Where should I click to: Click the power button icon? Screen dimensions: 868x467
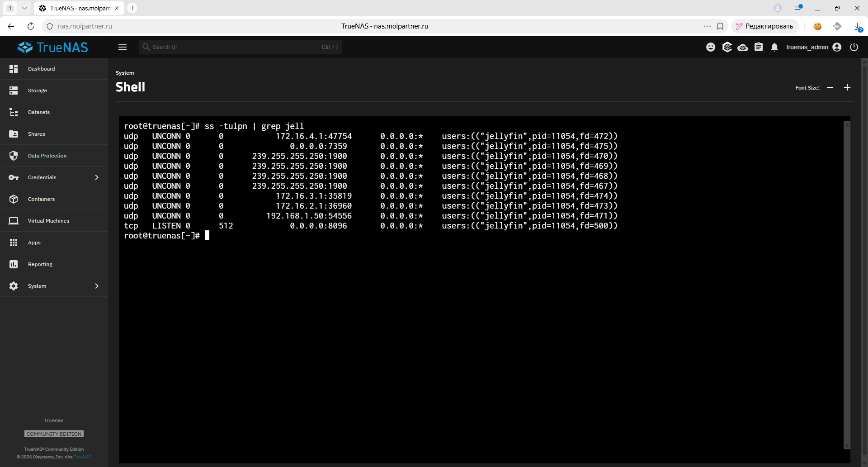(x=854, y=47)
